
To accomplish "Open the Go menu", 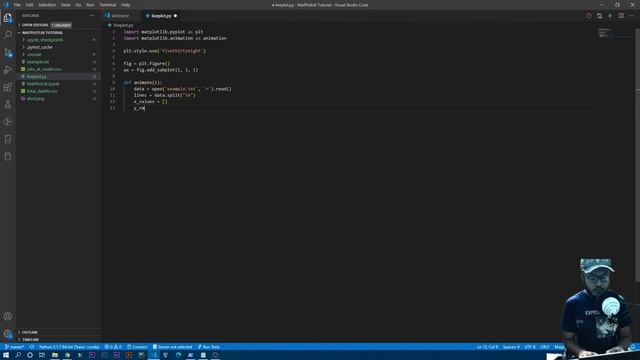I will point(78,5).
